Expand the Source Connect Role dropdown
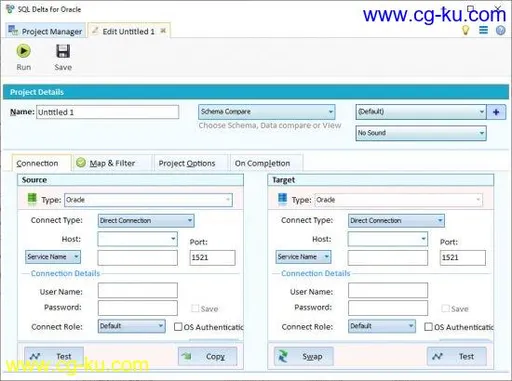This screenshot has height=381, width=512. (x=132, y=326)
